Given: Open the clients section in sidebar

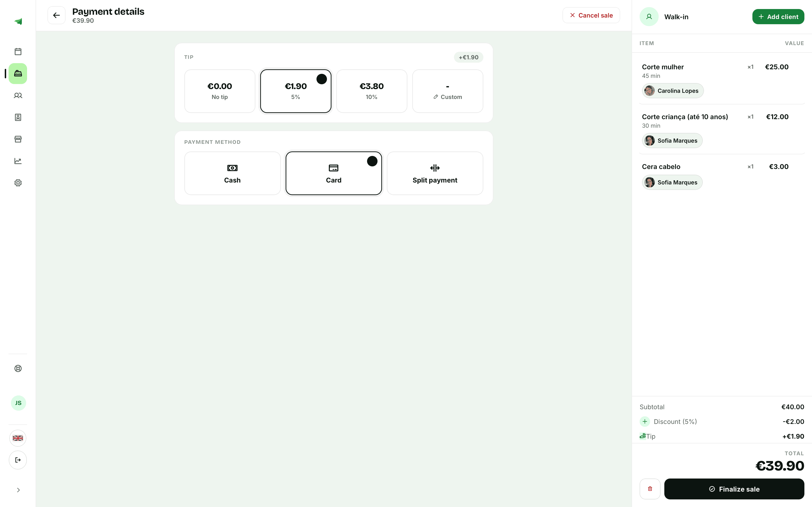Looking at the screenshot, I should (18, 96).
